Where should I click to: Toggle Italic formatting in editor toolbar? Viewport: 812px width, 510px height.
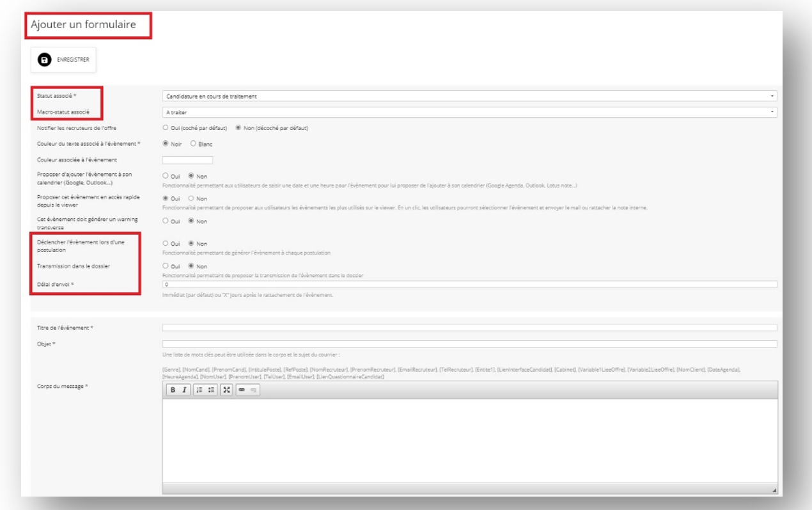pyautogui.click(x=184, y=390)
